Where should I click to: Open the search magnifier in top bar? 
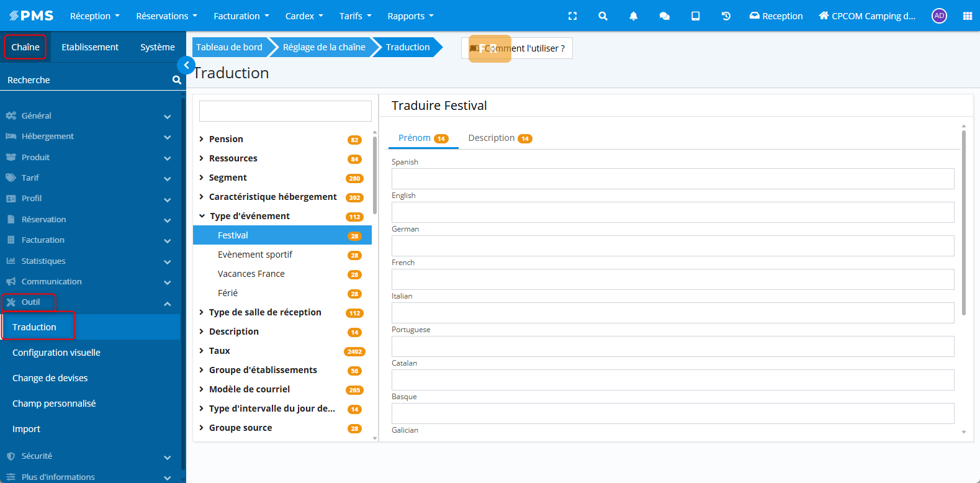(603, 16)
